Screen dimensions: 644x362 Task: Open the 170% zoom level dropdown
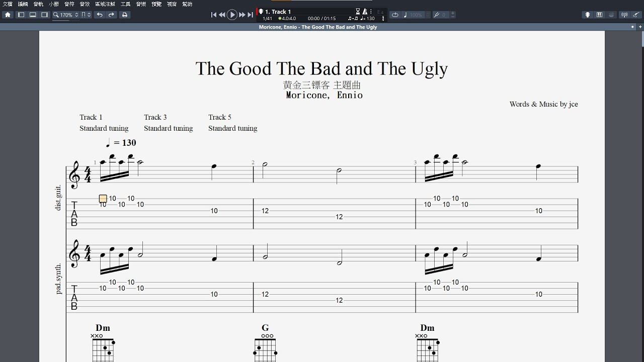[x=66, y=15]
